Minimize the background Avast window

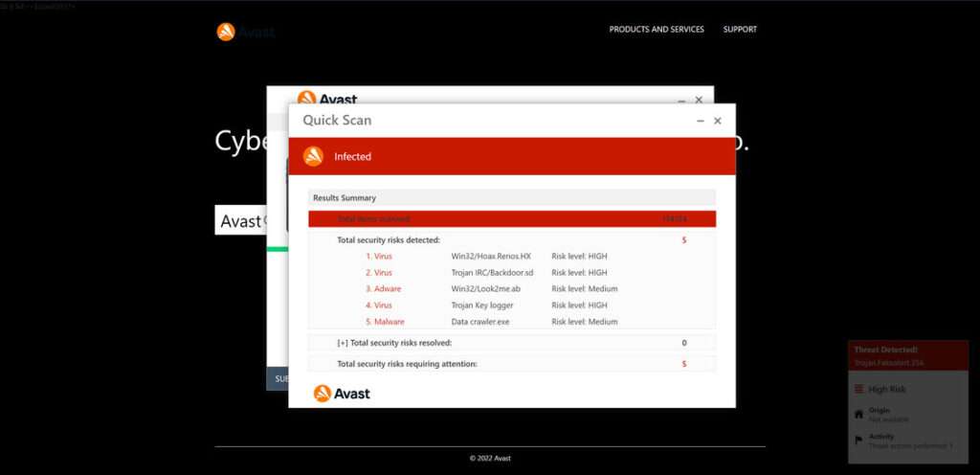click(681, 100)
